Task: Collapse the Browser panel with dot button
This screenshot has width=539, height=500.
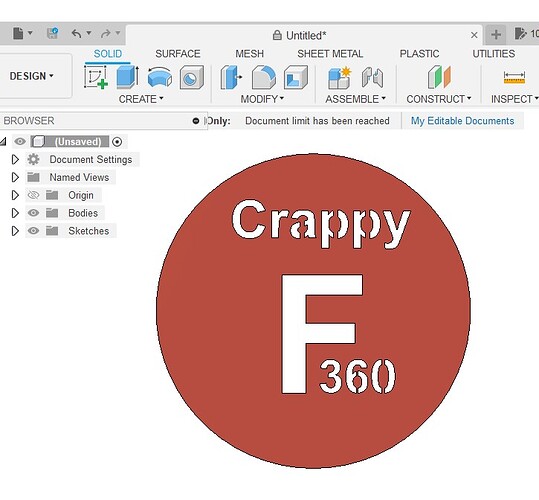Action: point(196,121)
